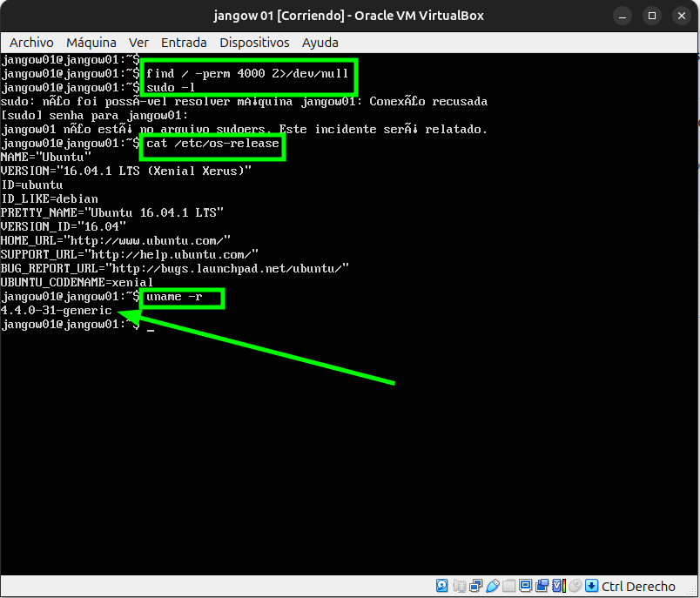Open the Entrada menu
This screenshot has width=700, height=598.
point(184,42)
